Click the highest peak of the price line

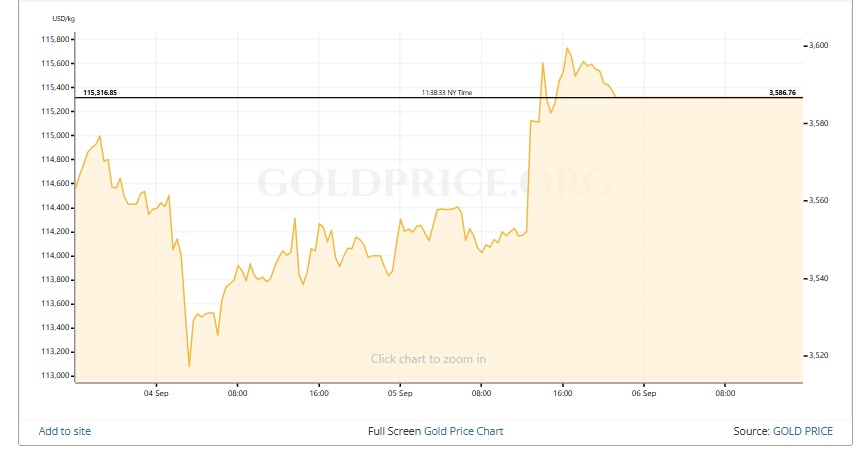coord(567,48)
